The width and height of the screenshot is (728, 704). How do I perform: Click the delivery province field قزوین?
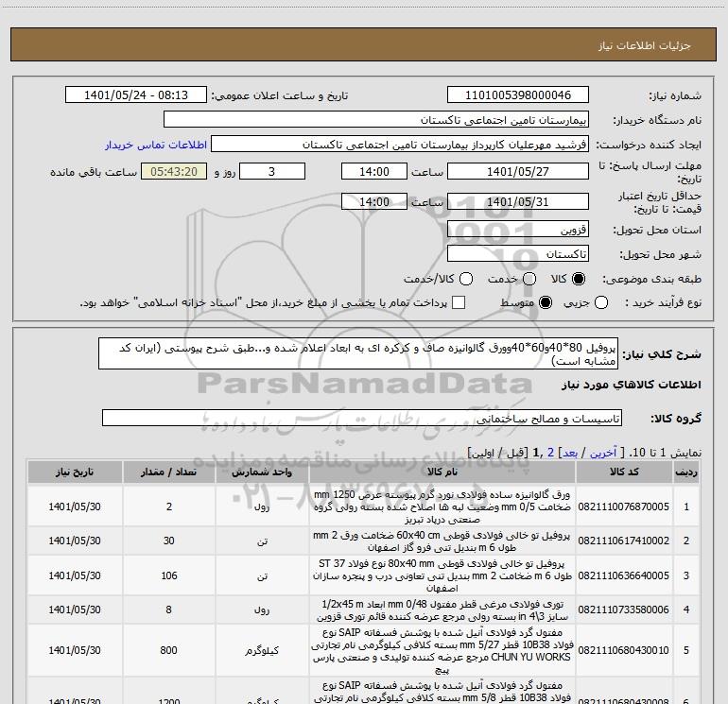pos(518,230)
